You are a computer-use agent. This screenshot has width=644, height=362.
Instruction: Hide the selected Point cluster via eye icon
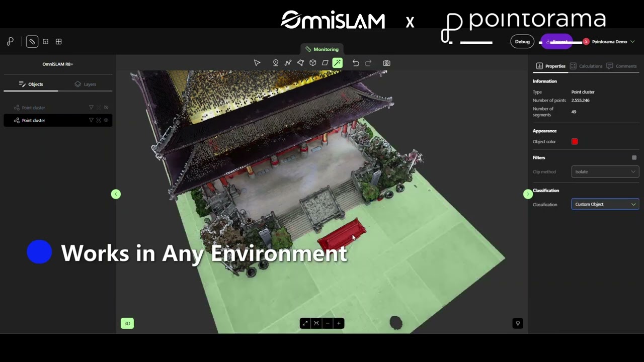tap(106, 120)
